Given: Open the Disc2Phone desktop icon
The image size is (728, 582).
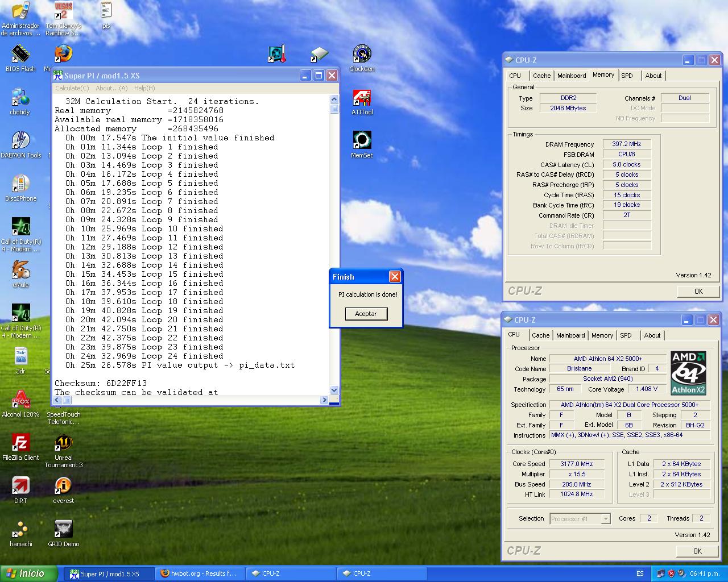Looking at the screenshot, I should [x=20, y=188].
